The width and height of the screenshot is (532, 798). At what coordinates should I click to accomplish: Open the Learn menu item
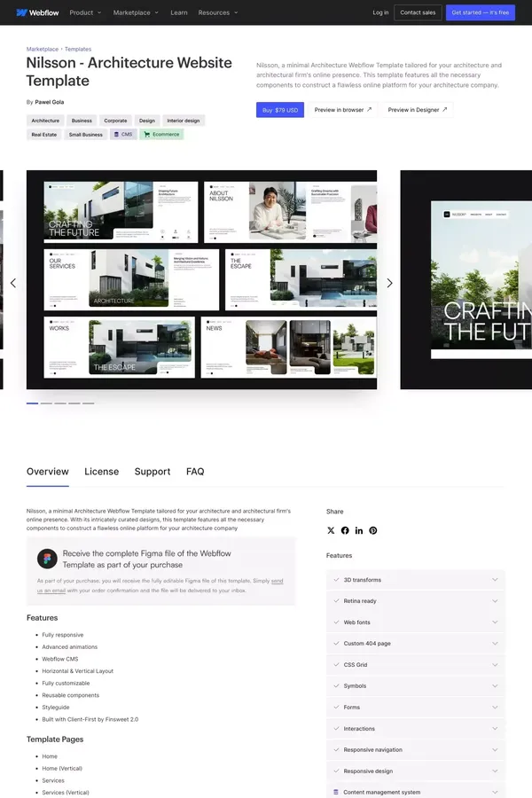pos(179,12)
